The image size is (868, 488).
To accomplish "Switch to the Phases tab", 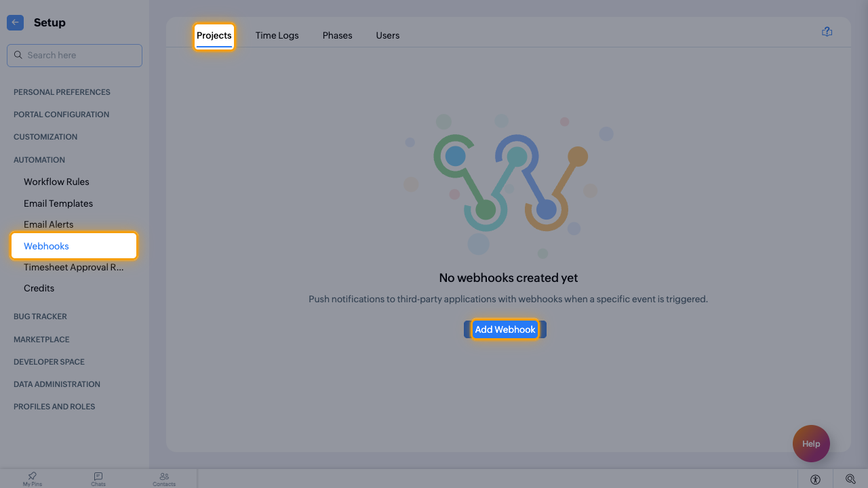I will click(x=338, y=36).
